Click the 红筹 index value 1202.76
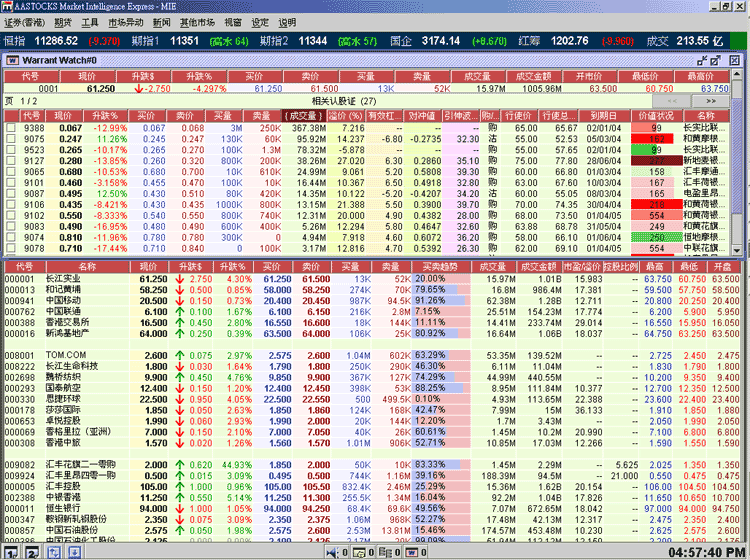The height and width of the screenshot is (560, 750). pyautogui.click(x=570, y=41)
